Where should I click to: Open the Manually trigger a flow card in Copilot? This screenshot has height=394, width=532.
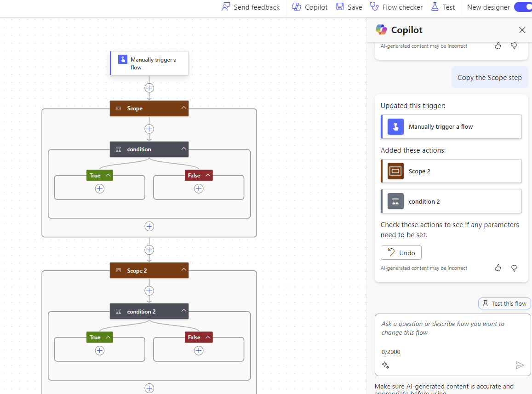[x=451, y=126]
